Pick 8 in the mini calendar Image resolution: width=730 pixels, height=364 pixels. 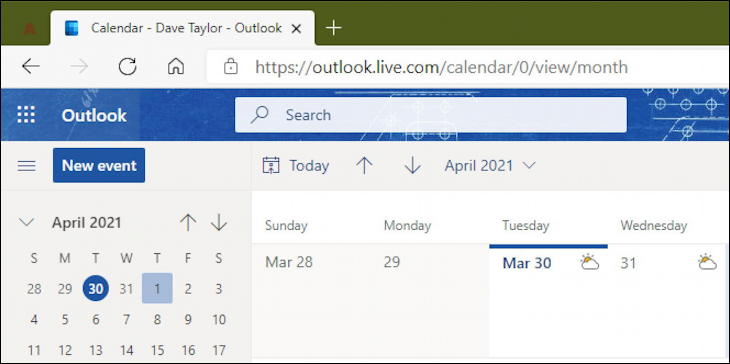[157, 320]
